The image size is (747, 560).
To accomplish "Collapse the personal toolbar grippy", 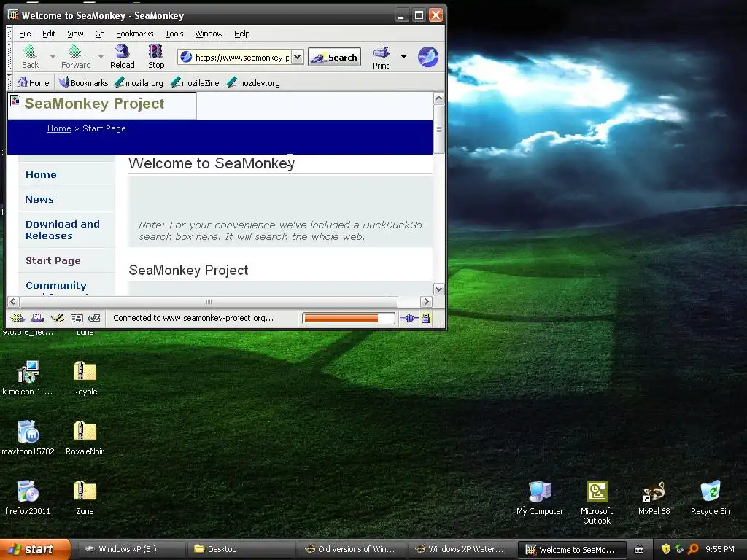I will 9,82.
